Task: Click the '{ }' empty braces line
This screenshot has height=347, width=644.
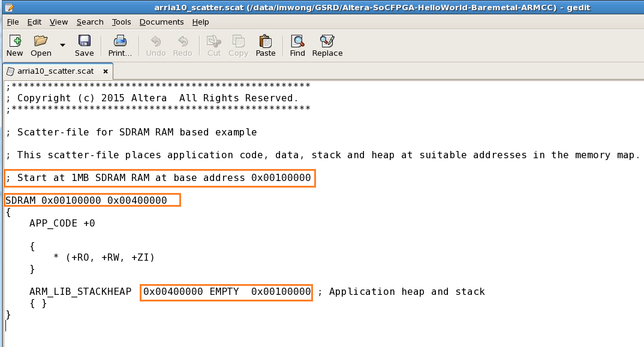Action: click(38, 303)
